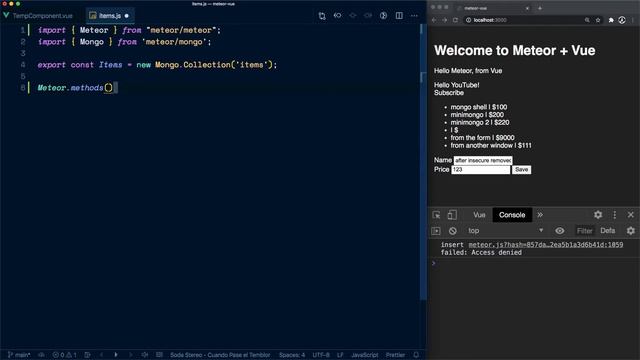Screen dimensions: 640x360
Task: Change file encoding via UTF-8
Action: (321, 355)
